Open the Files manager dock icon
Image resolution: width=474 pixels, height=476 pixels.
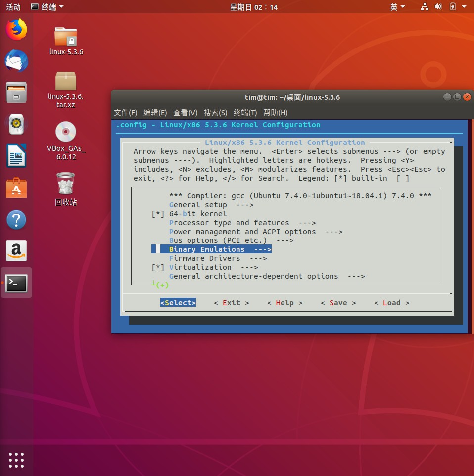pos(16,93)
